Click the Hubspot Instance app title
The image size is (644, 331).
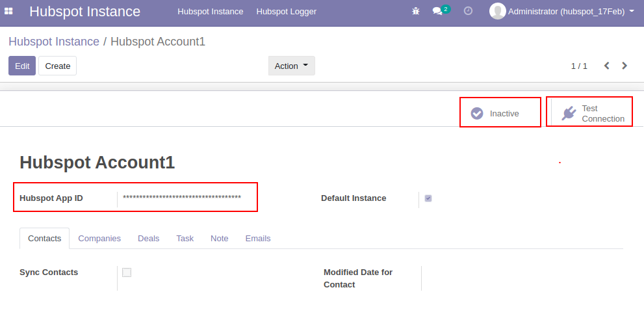point(84,12)
